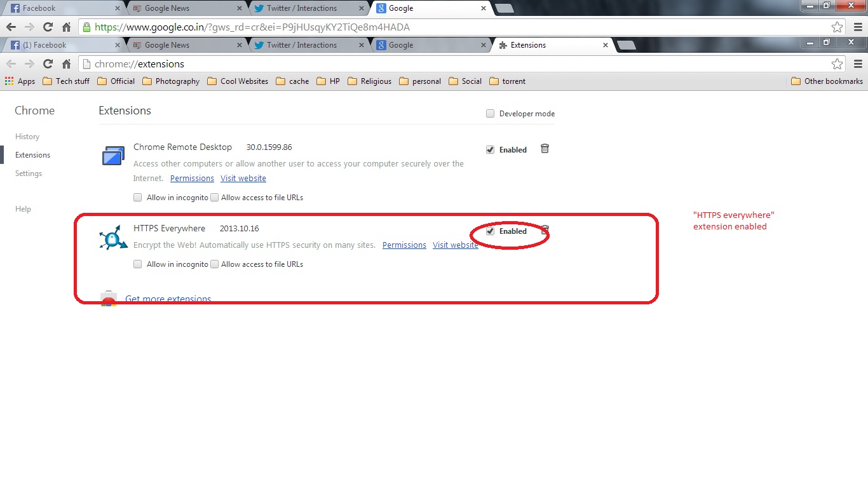Open Settings in Chrome sidebar
The image size is (868, 488).
[x=29, y=173]
